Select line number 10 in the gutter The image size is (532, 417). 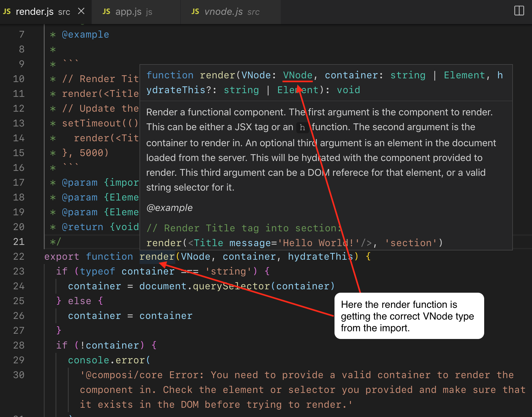[19, 79]
